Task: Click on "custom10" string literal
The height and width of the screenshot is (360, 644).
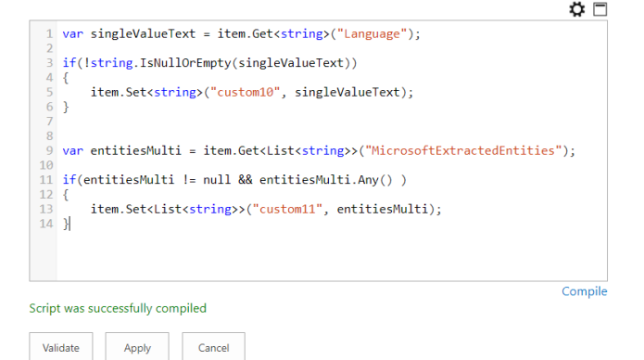Action: click(x=246, y=92)
